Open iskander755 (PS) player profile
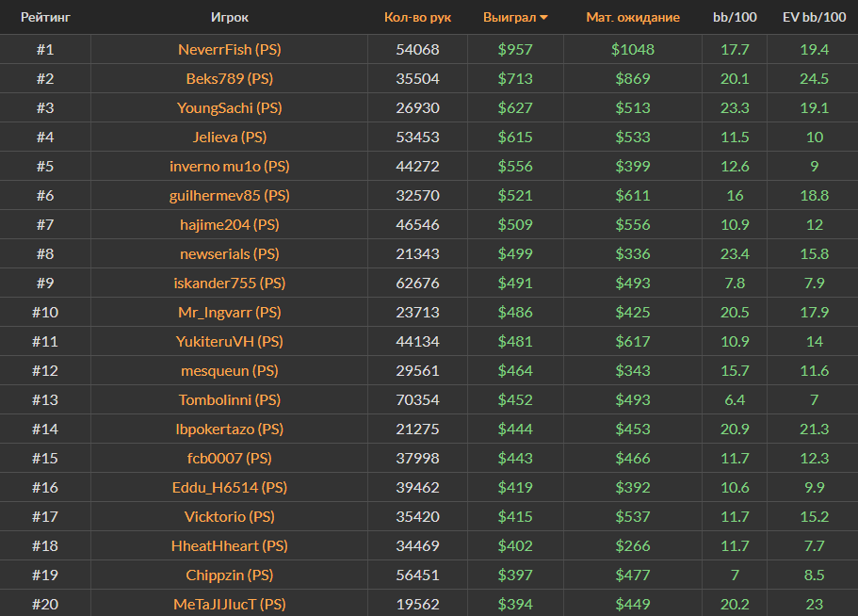Screen dimensions: 858x616 pyautogui.click(x=230, y=283)
